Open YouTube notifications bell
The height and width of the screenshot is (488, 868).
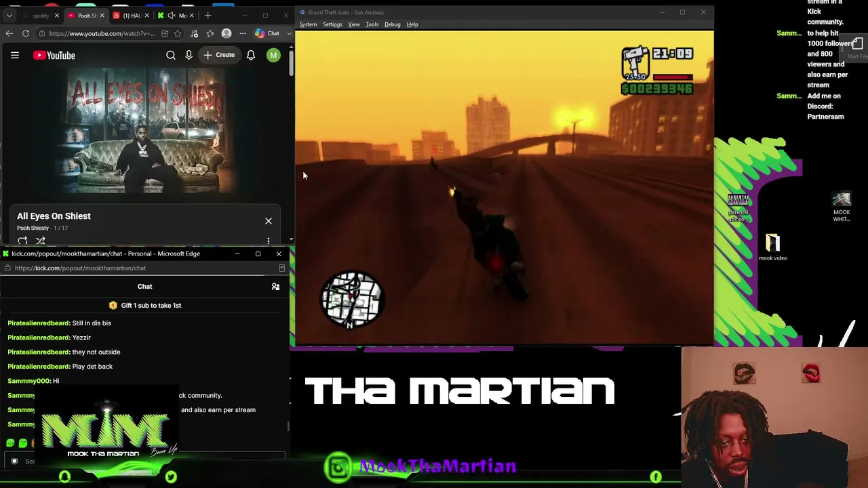click(x=251, y=56)
